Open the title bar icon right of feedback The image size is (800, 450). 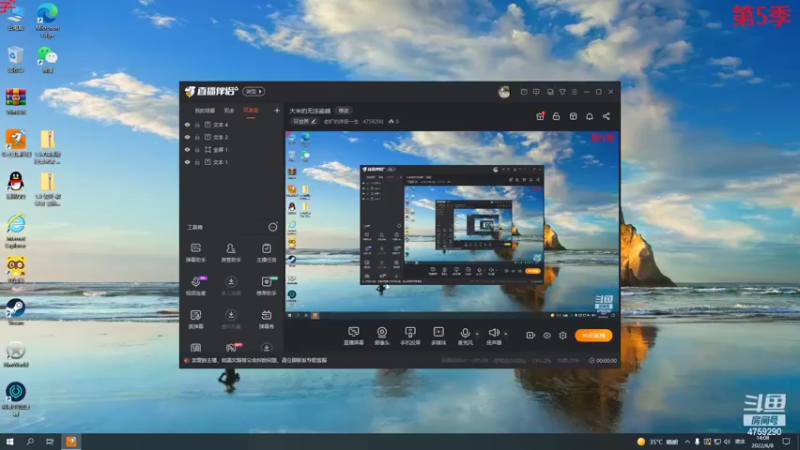tap(550, 92)
